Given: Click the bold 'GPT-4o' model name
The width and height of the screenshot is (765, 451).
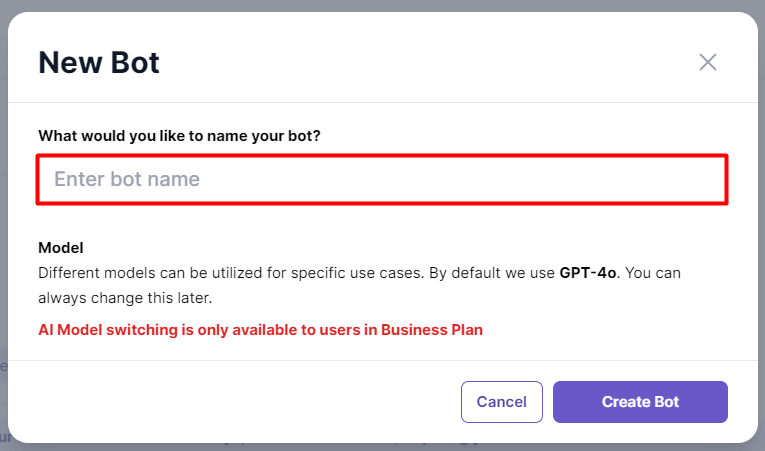Looking at the screenshot, I should coord(588,273).
